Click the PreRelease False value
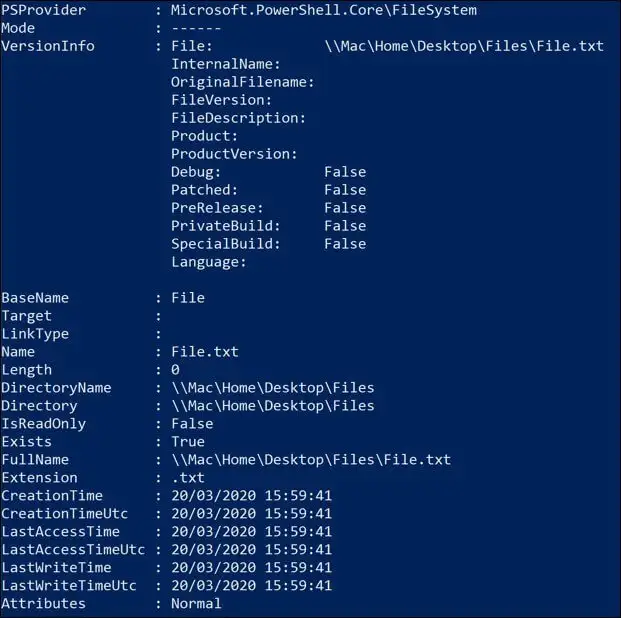 tap(345, 208)
